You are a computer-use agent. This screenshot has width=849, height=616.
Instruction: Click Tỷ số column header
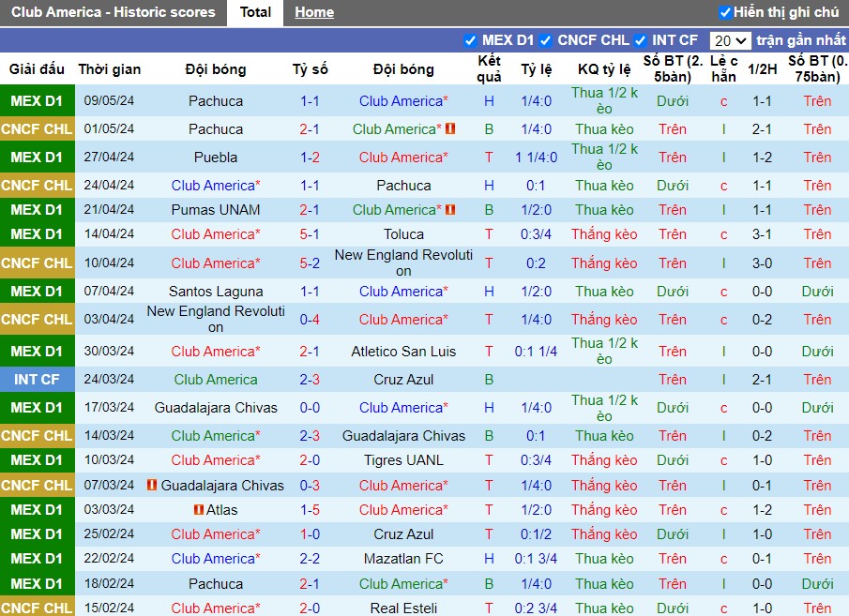pos(311,69)
